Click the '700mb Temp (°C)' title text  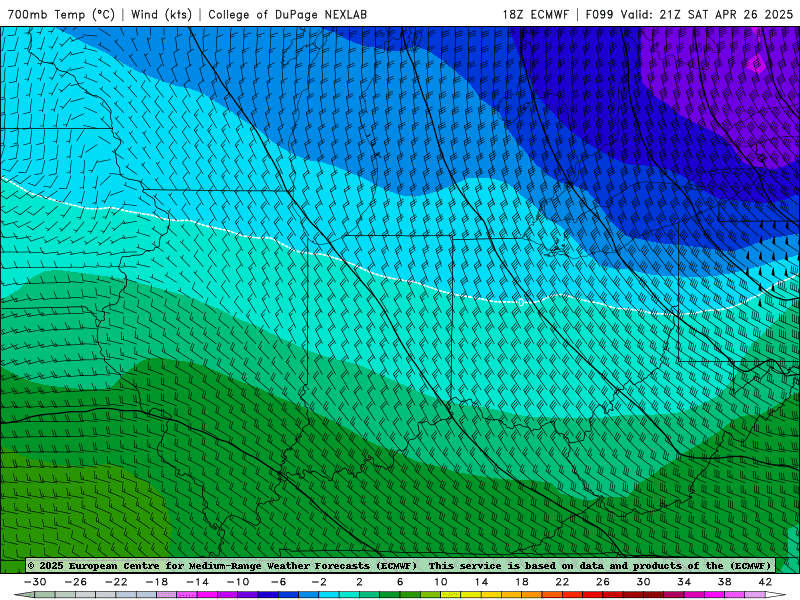(x=61, y=14)
